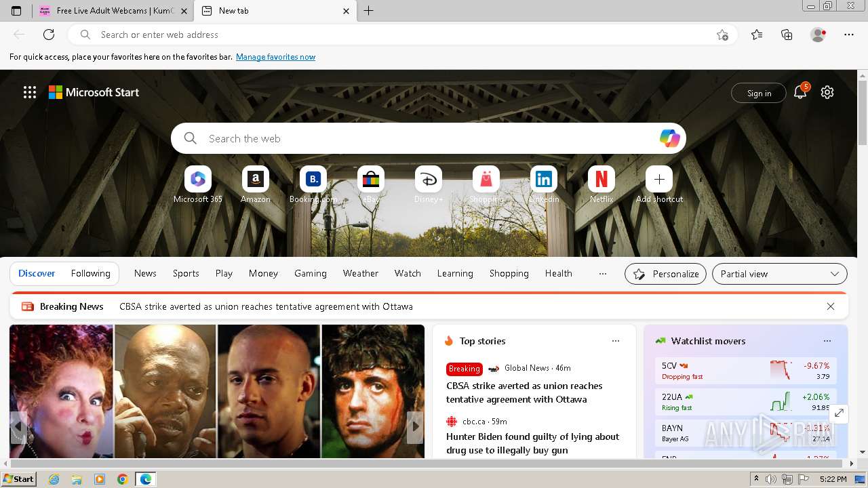Viewport: 868px width, 488px height.
Task: Click the Sign in button
Action: pyautogui.click(x=759, y=94)
